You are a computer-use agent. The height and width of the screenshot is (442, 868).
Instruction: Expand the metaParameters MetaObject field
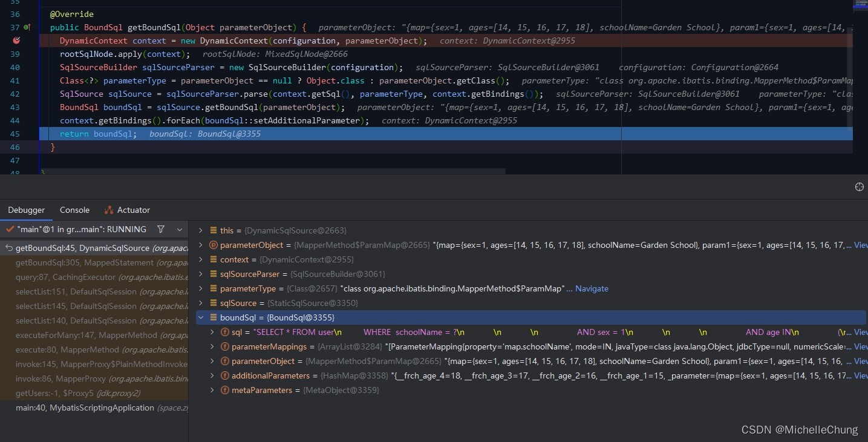tap(212, 390)
